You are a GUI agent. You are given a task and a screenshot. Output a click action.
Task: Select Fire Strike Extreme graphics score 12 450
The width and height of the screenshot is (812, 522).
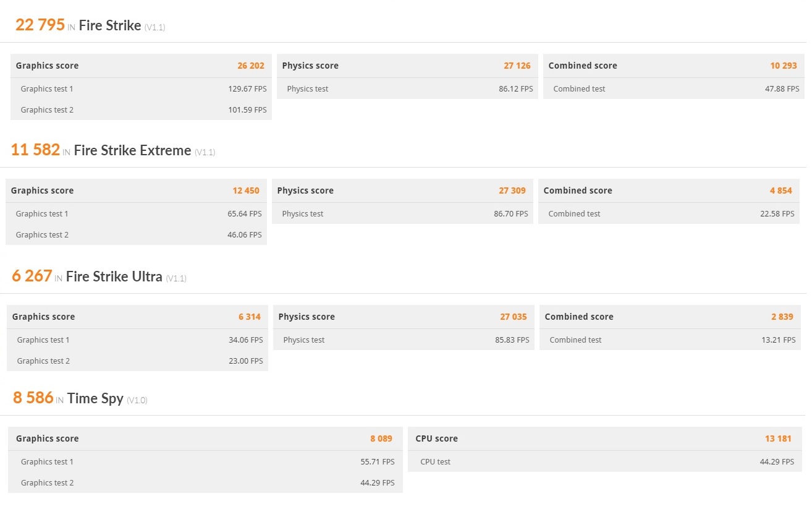(246, 190)
